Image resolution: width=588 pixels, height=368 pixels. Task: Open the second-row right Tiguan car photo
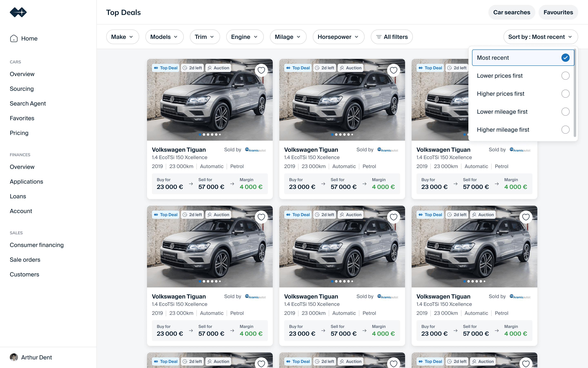474,247
